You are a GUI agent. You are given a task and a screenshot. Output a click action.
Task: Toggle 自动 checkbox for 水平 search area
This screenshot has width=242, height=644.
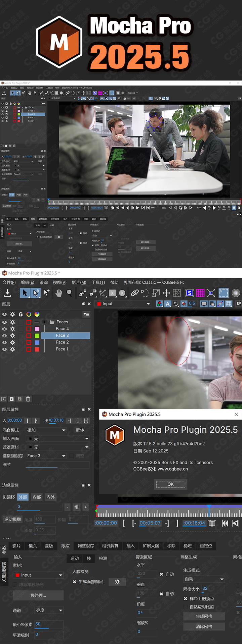(161, 574)
